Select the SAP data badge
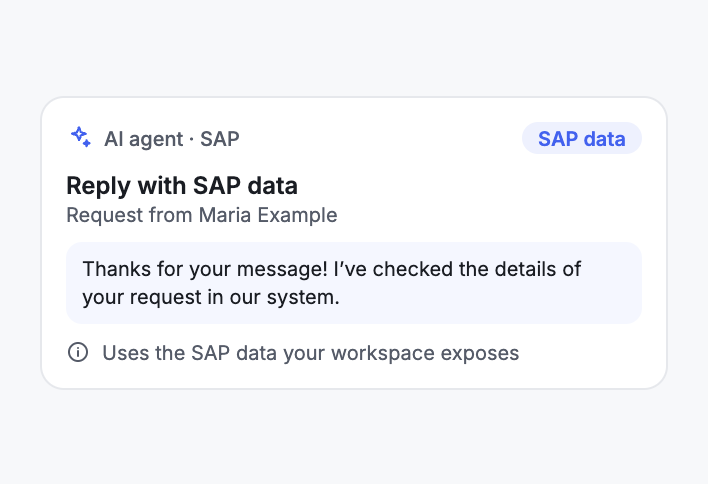 (x=582, y=138)
